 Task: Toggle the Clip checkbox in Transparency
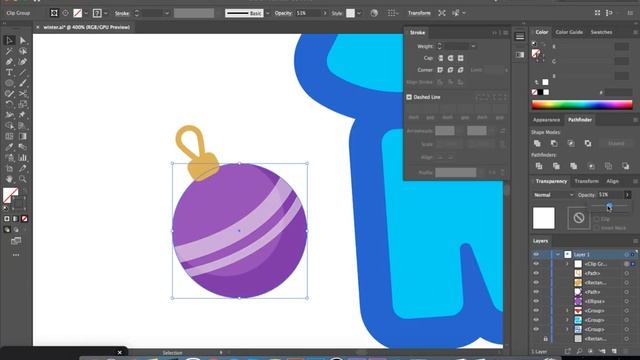597,219
